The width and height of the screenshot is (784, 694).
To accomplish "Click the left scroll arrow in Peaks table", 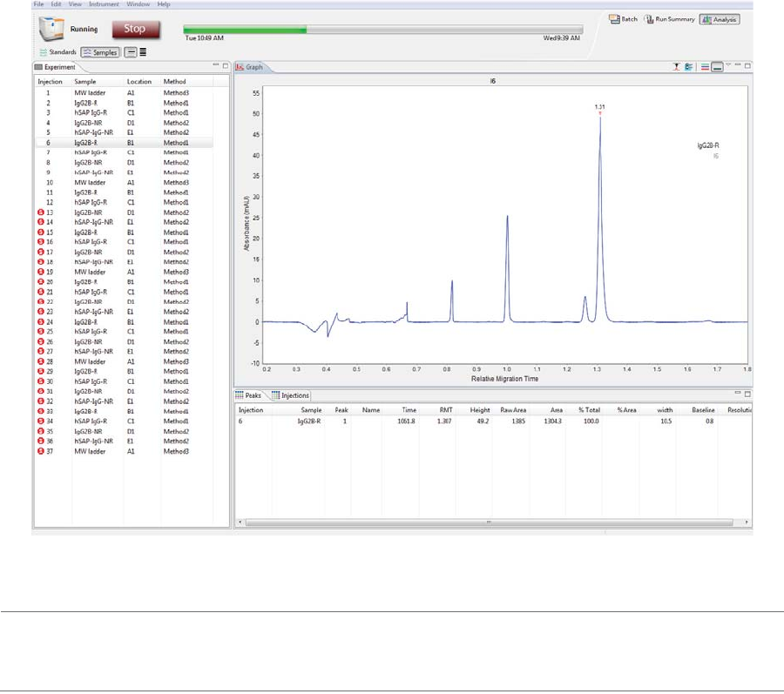I will pos(240,522).
